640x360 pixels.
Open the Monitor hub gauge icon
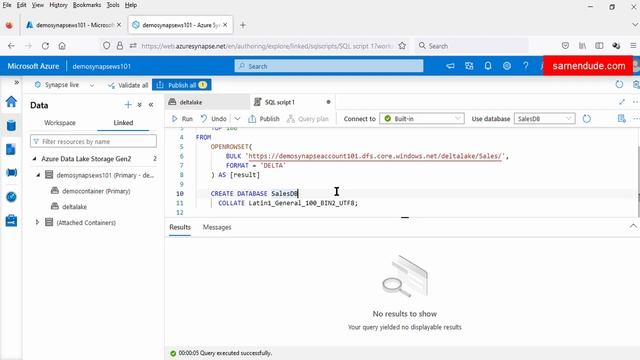(x=11, y=197)
